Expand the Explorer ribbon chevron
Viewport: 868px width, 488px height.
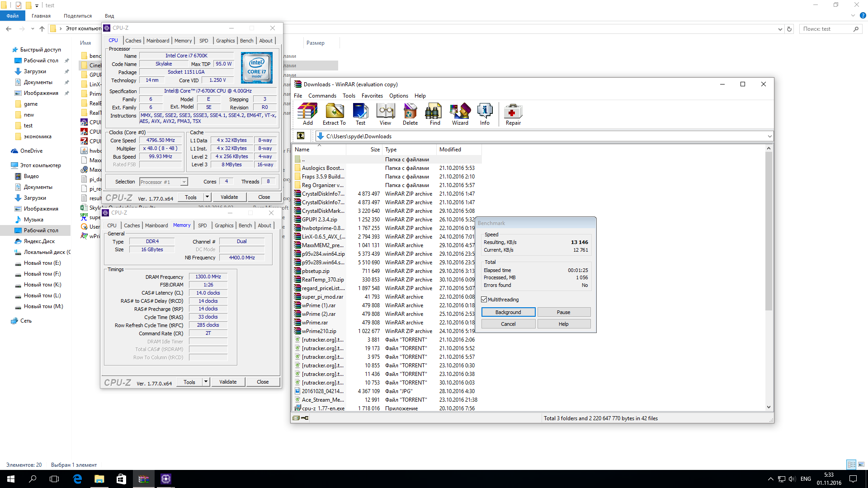853,16
